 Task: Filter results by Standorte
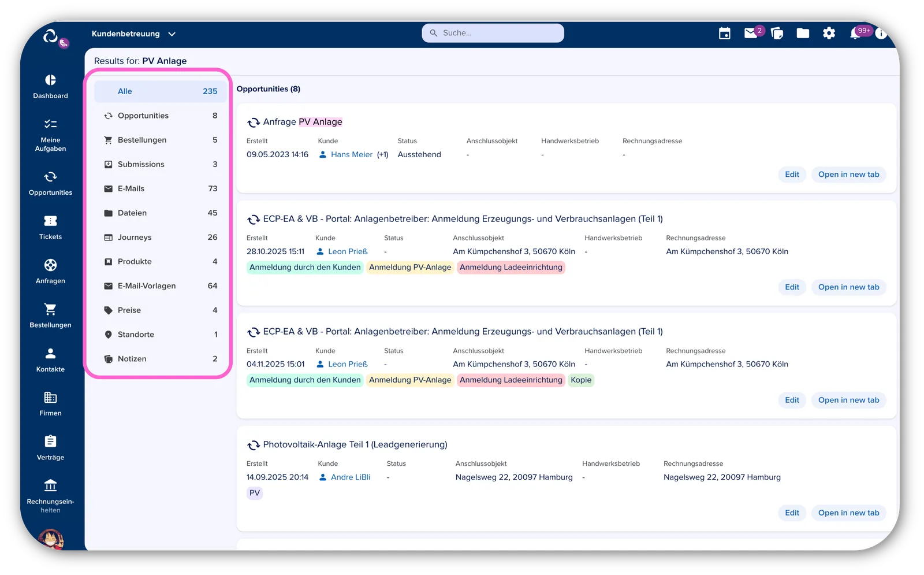(x=161, y=334)
